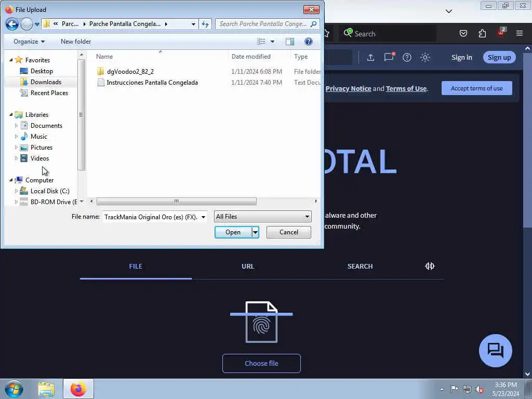Screen dimensions: 532x399
Task: Click the File name input field
Action: [x=151, y=217]
